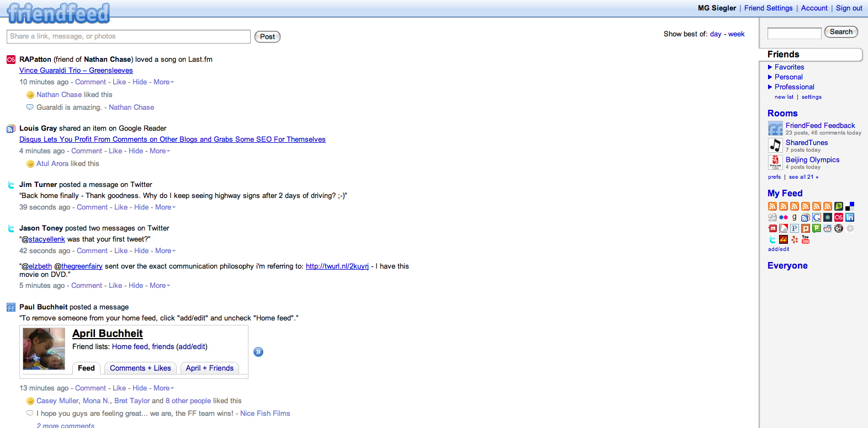Open More menu on Jason Toney's 5 minutes ago tweet
The image size is (868, 428).
[x=160, y=285]
